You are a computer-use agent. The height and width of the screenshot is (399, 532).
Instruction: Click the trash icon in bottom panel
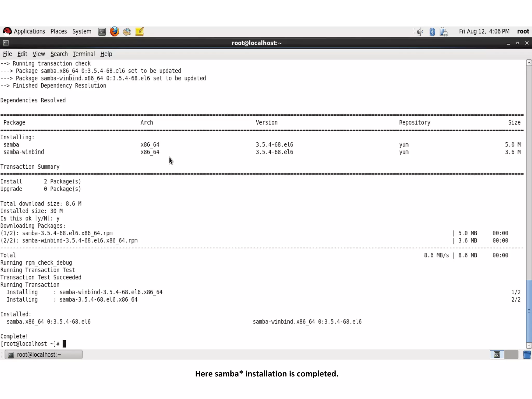pyautogui.click(x=527, y=355)
